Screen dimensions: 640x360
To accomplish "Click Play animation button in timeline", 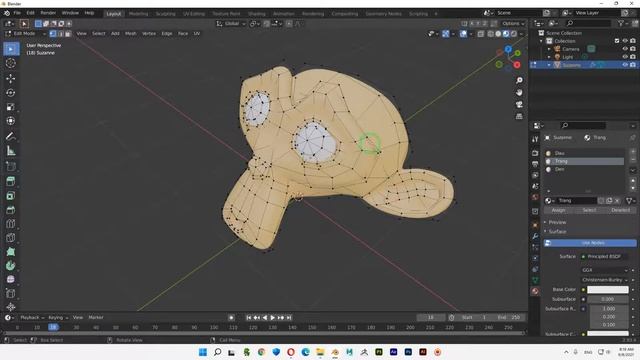I will 272,318.
